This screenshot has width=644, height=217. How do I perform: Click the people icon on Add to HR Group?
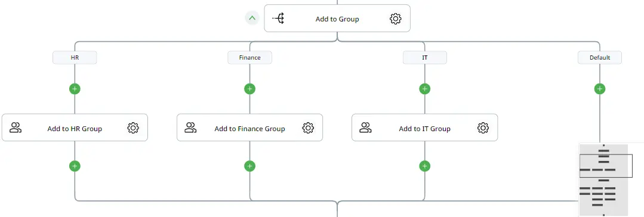pos(16,128)
